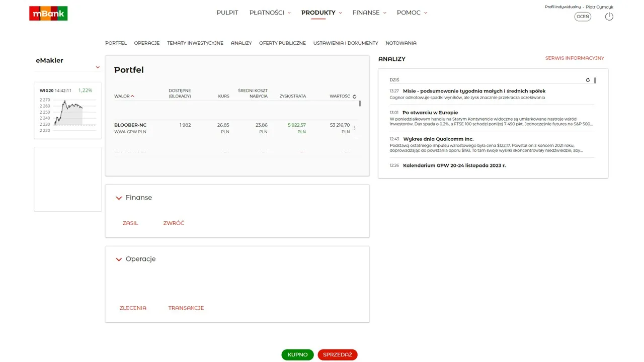The image size is (644, 362).
Task: Open the Transakcje link
Action: click(x=186, y=308)
